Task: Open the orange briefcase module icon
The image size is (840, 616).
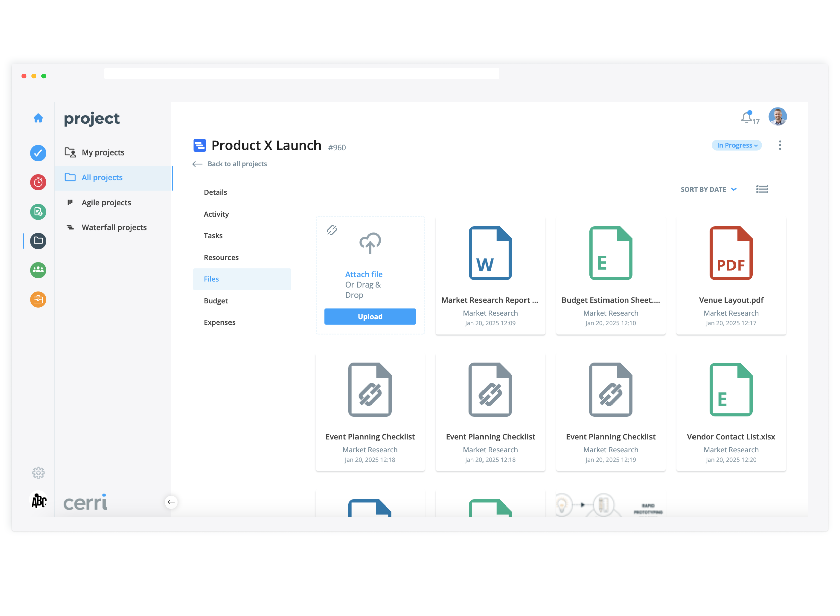Action: [x=38, y=299]
